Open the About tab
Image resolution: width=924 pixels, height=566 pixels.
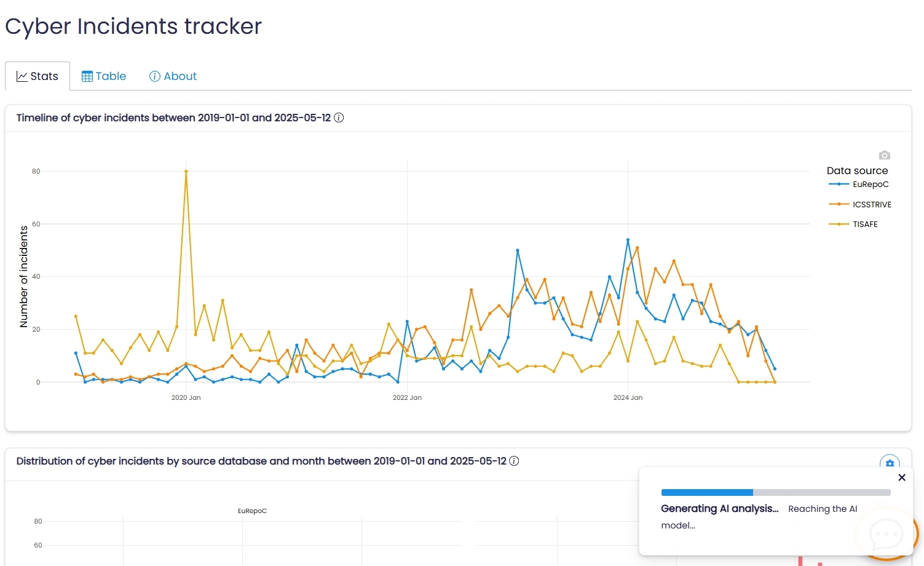173,76
